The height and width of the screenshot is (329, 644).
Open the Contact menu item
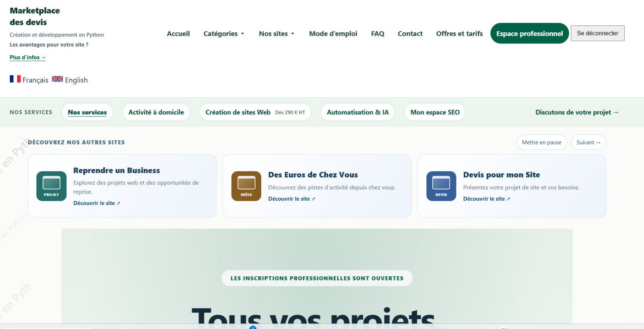(410, 34)
